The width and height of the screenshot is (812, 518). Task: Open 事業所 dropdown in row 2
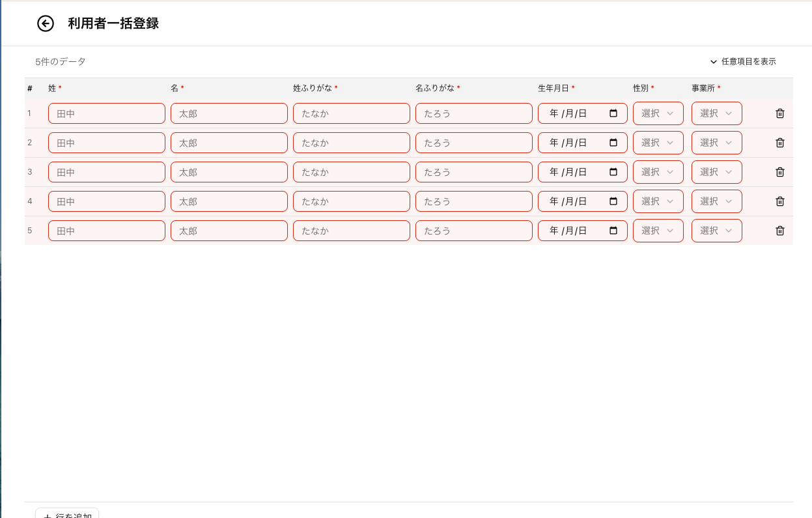coord(716,143)
